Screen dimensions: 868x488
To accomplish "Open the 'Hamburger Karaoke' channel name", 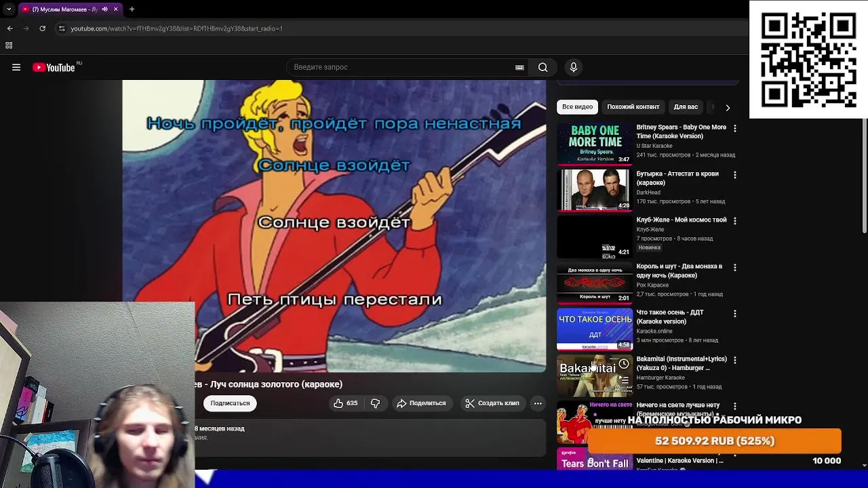I will coord(660,378).
